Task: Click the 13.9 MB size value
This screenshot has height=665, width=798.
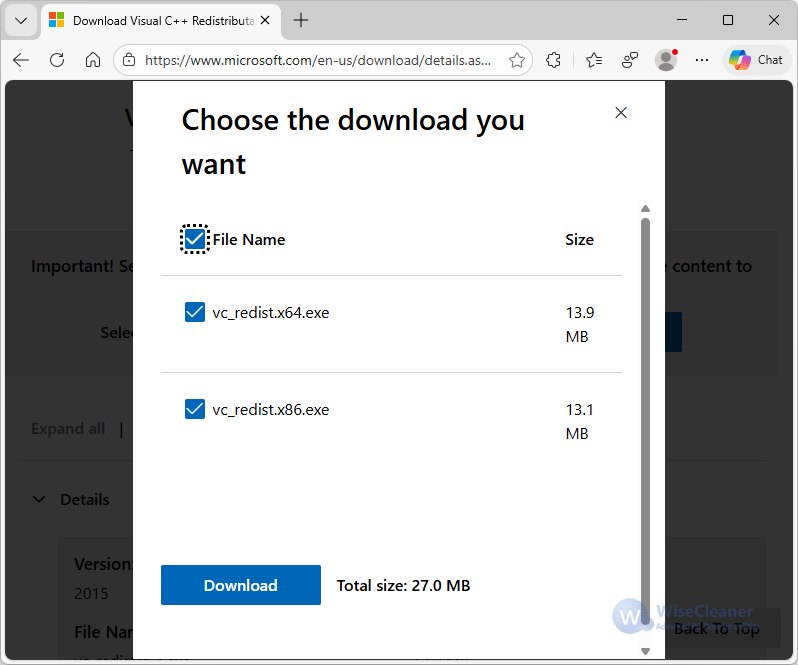Action: [x=580, y=324]
